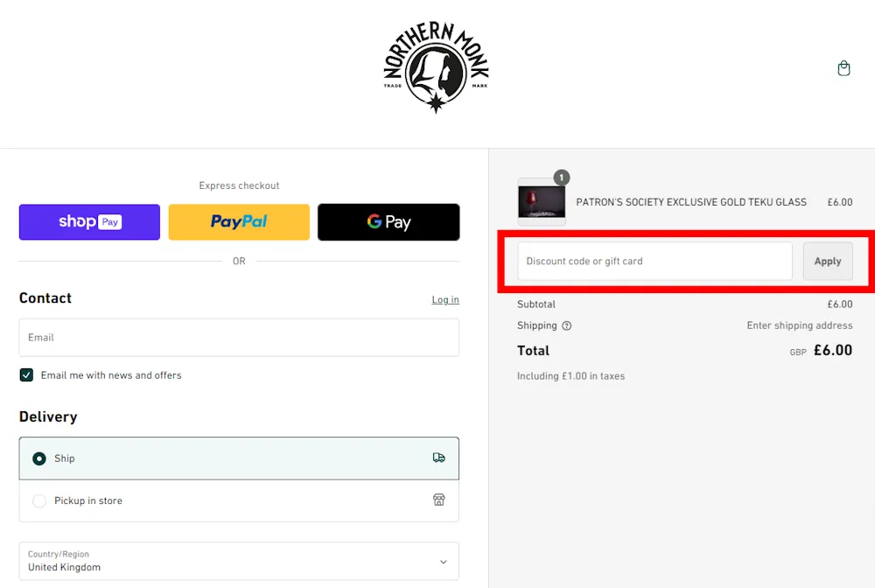Uncheck Email me with news and offers
Screen dimensions: 875x588
click(x=26, y=374)
